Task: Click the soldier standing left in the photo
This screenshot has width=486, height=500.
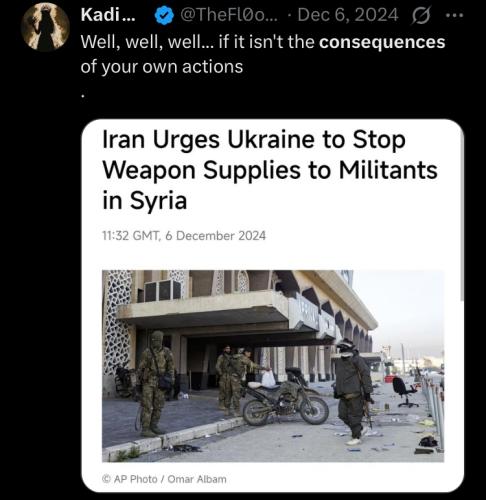Action: [155, 383]
